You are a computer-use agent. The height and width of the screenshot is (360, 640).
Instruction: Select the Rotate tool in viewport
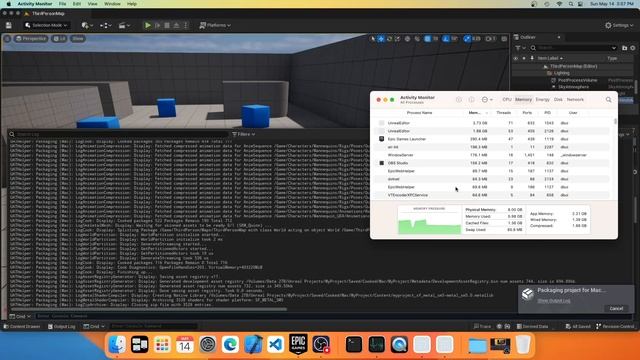point(389,39)
